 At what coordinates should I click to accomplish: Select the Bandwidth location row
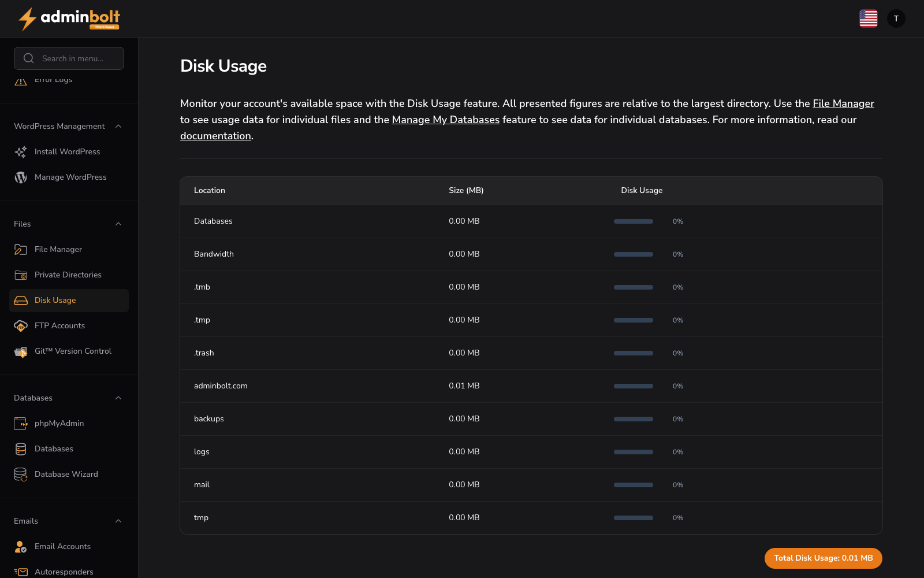pyautogui.click(x=531, y=254)
